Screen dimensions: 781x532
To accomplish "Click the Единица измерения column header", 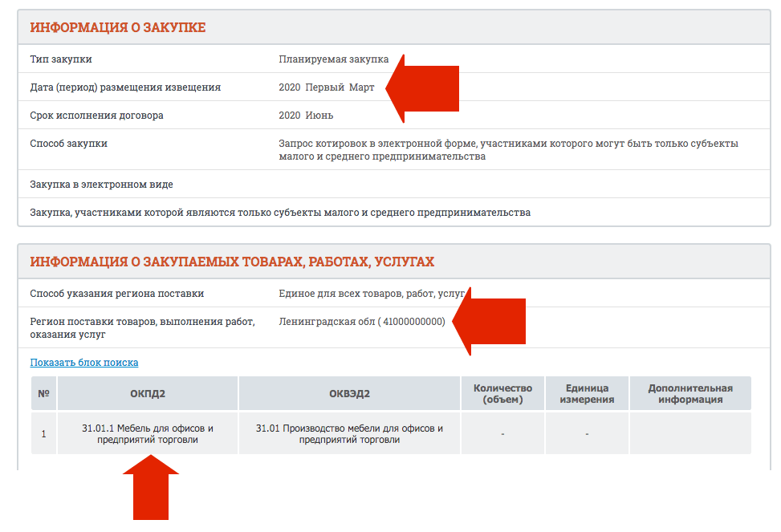I will click(587, 394).
